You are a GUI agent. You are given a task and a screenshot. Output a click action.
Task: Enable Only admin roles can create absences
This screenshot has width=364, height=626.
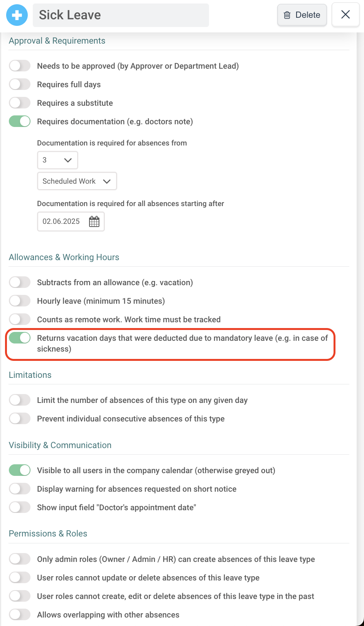pyautogui.click(x=20, y=559)
